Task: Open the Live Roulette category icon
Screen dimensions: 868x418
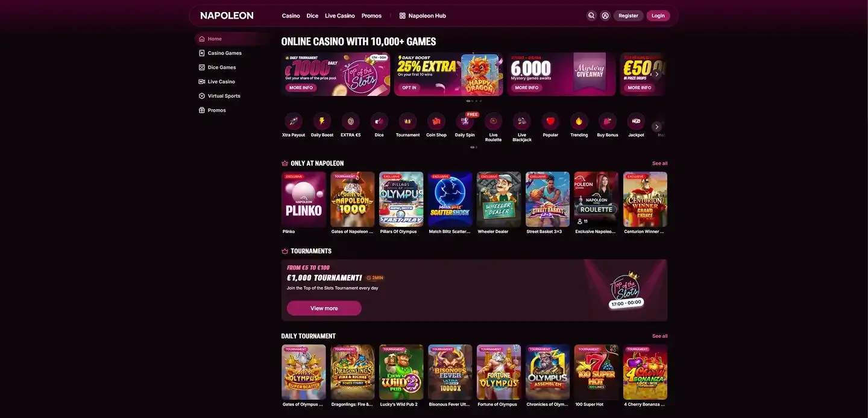Action: click(493, 121)
